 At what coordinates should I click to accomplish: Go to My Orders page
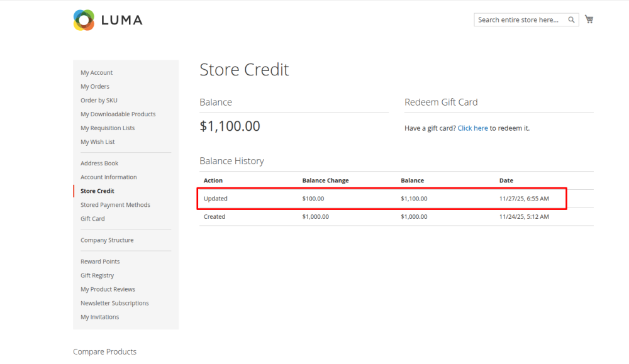[x=94, y=87]
